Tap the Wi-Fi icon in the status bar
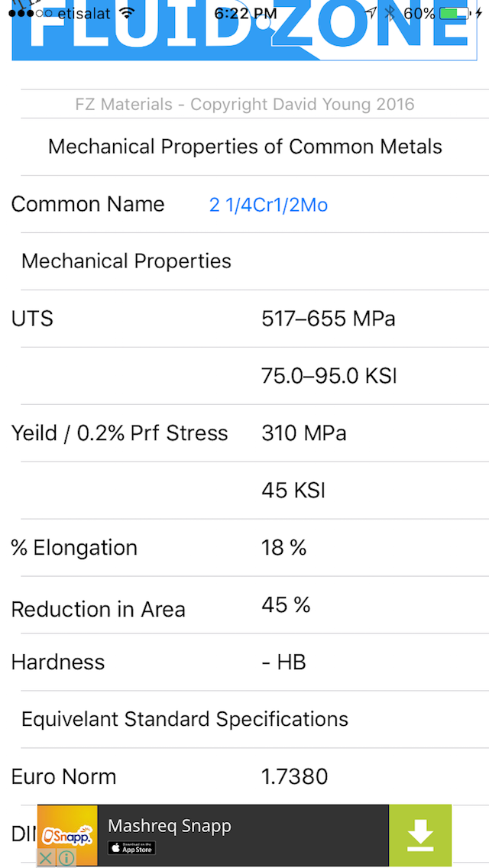 click(x=128, y=13)
